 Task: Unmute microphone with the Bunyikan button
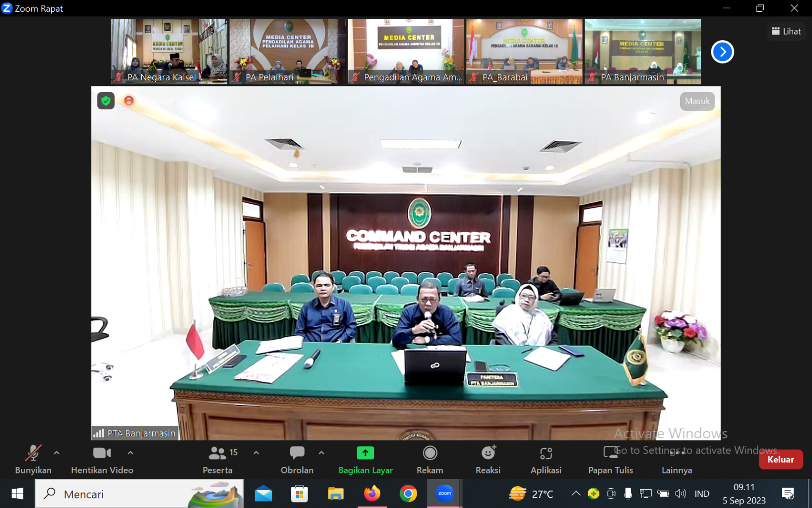point(33,453)
